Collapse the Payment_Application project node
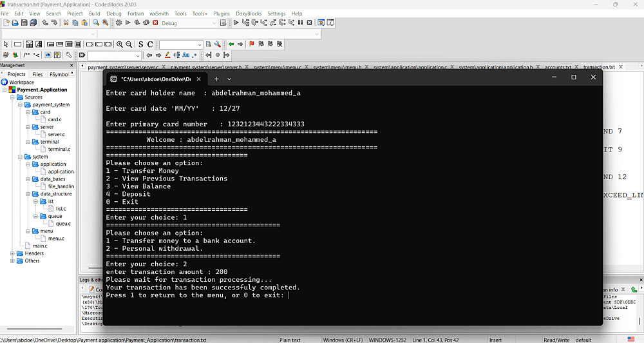This screenshot has width=644, height=343. [x=5, y=90]
